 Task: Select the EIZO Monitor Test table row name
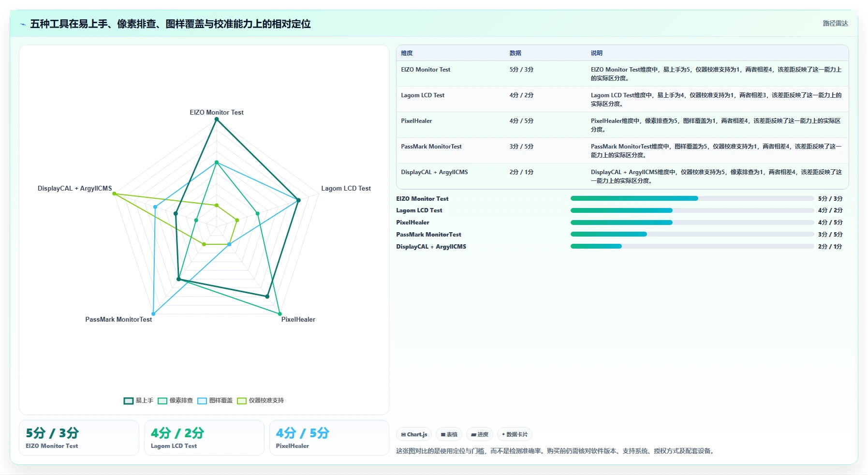tap(426, 70)
